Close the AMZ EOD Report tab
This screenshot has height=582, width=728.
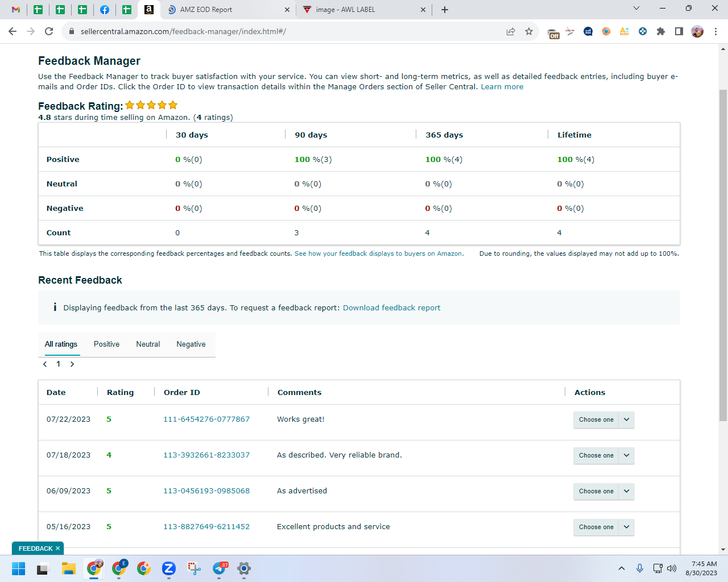point(287,10)
